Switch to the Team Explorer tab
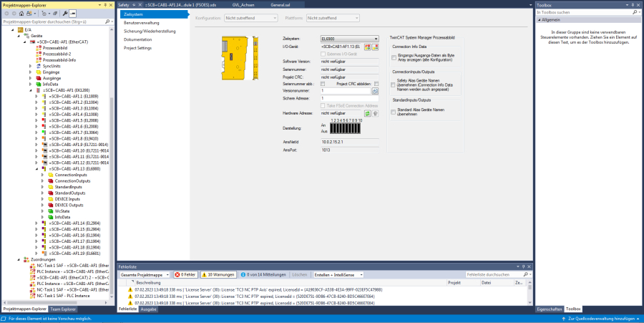 (64, 309)
